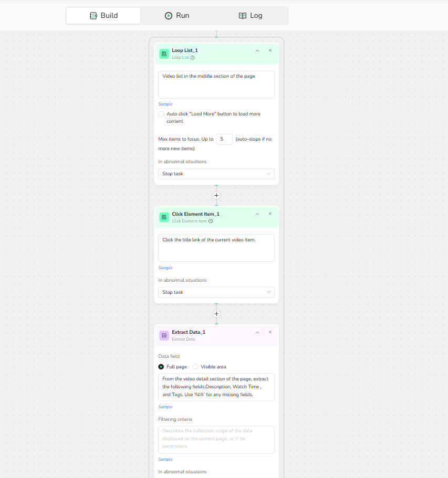This screenshot has width=448, height=478.
Task: Select the Full page radio option
Action: [161, 367]
